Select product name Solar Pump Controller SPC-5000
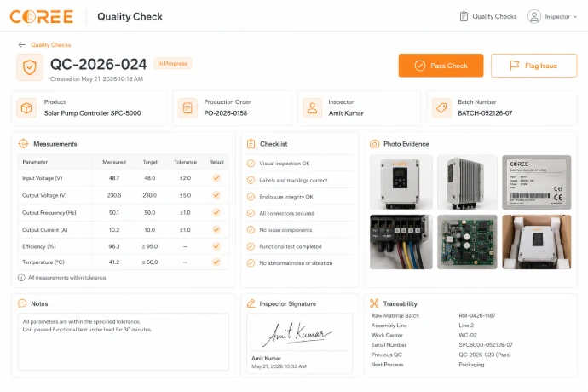588x392 pixels. pyautogui.click(x=92, y=113)
